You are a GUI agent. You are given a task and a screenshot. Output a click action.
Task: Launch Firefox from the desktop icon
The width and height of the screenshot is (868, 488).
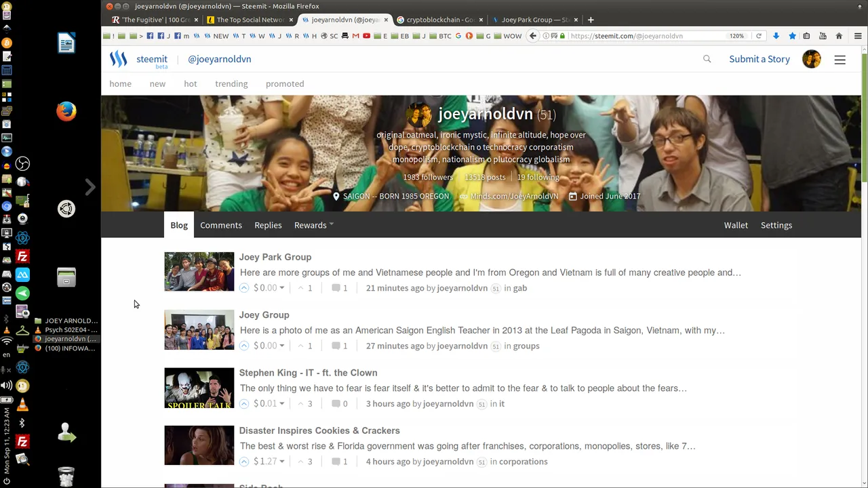pyautogui.click(x=66, y=111)
